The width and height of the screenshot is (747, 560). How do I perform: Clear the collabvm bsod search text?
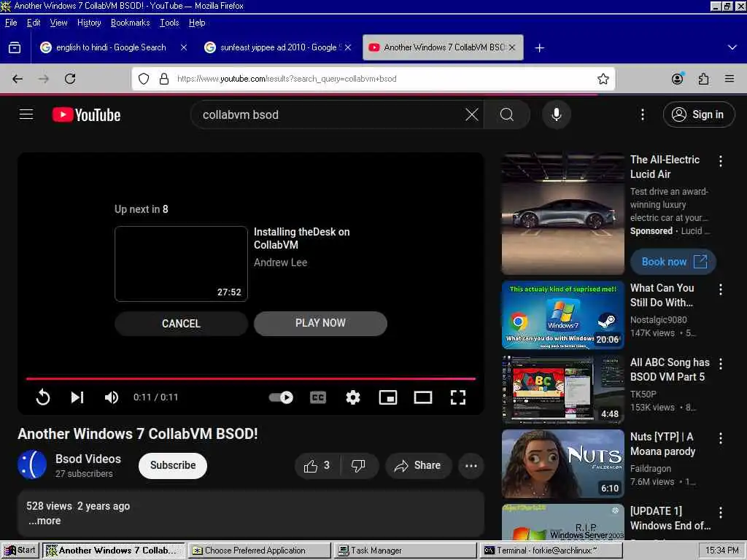[x=472, y=114]
